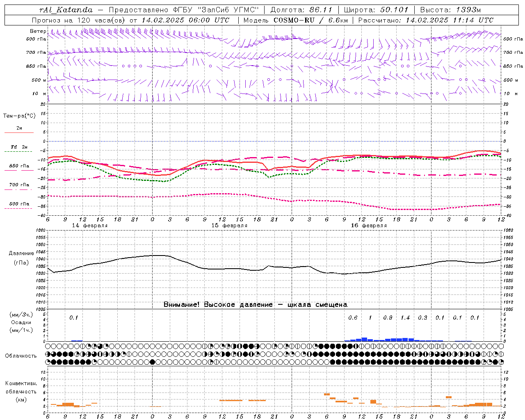Click the precipitation value '0.3'
Viewport: 525px width, 420px height.
(x=422, y=318)
